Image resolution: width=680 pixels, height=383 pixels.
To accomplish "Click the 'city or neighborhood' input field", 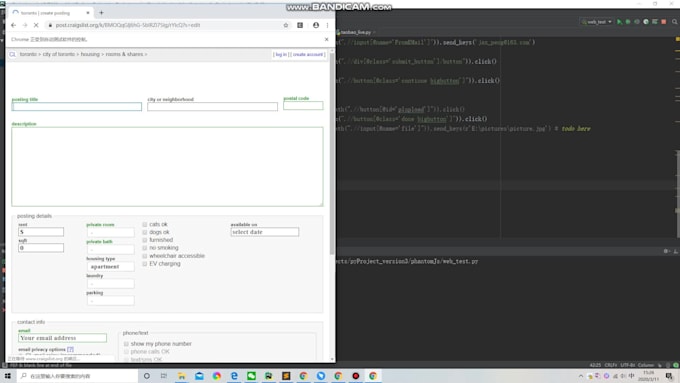I will pos(212,107).
